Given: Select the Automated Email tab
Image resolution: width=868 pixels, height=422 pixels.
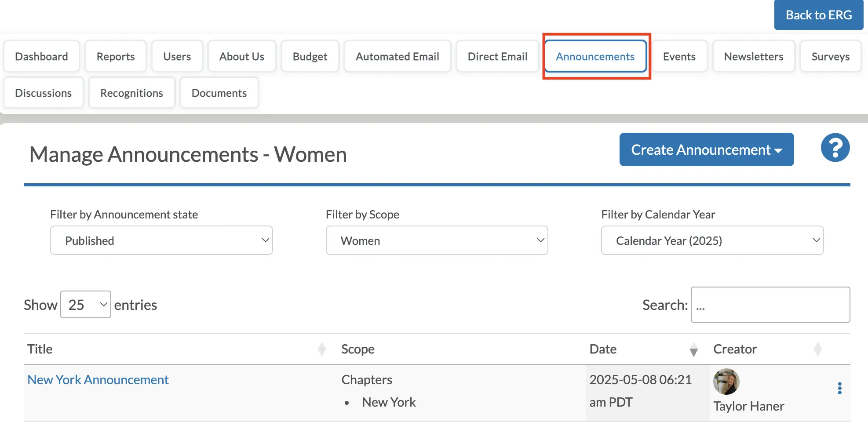Looking at the screenshot, I should coord(398,56).
